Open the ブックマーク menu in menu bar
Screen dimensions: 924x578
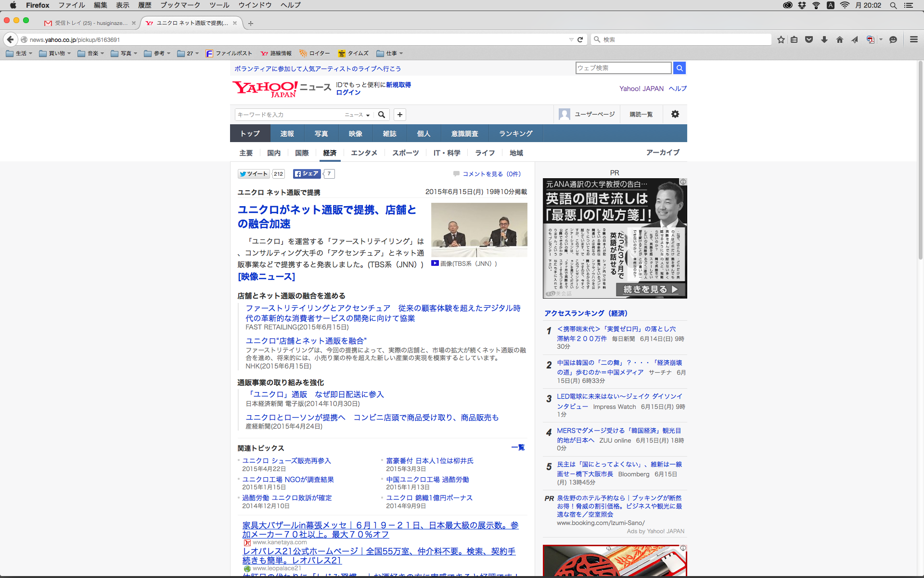[180, 5]
